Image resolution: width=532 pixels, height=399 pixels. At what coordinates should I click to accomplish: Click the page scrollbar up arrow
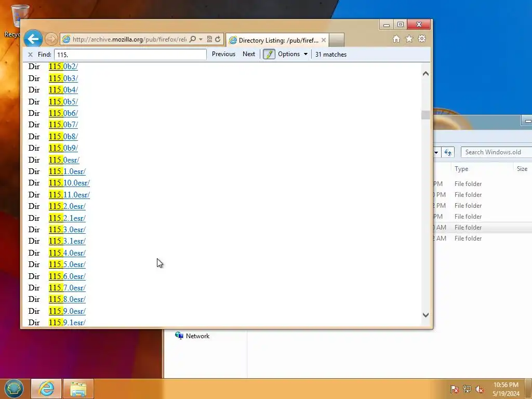426,74
